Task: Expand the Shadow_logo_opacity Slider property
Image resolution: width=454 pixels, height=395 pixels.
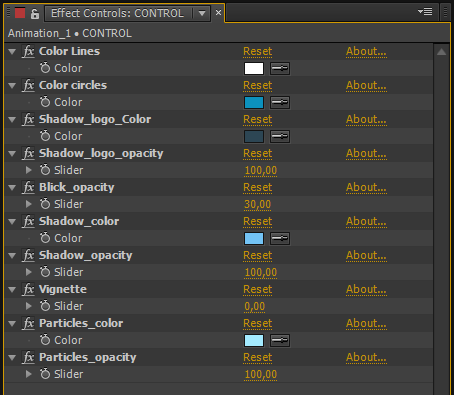Action: [29, 170]
